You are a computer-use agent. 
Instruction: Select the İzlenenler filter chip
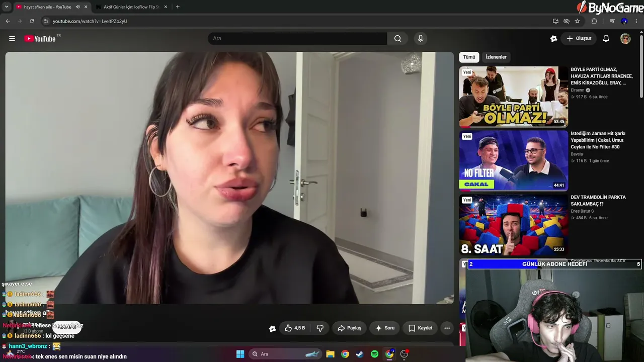coord(496,57)
